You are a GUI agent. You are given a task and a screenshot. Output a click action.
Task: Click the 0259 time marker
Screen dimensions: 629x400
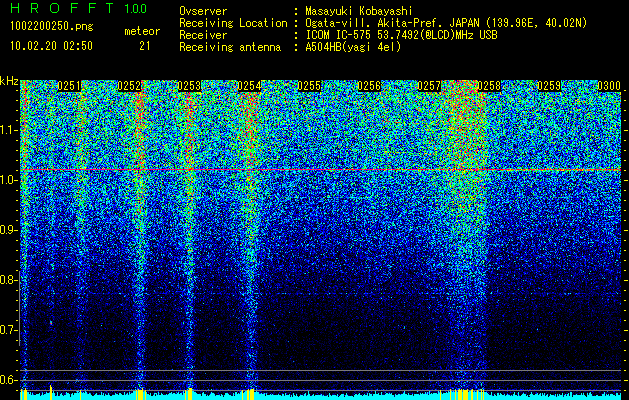click(549, 86)
